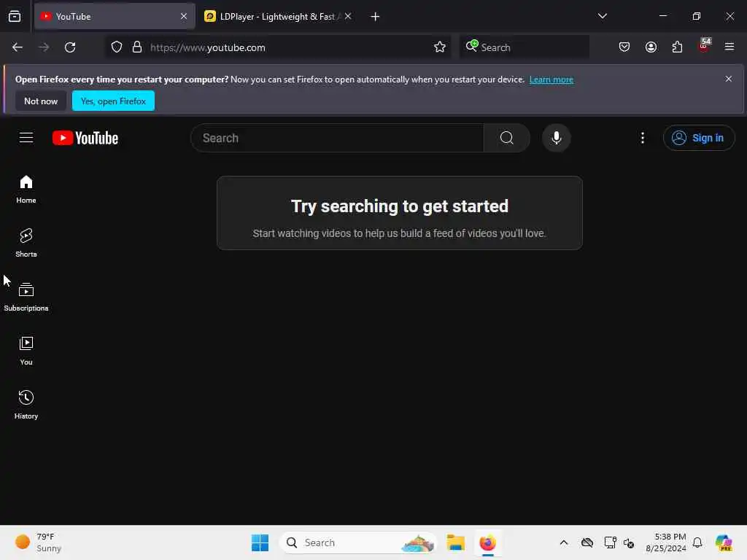The width and height of the screenshot is (747, 560).
Task: Focus the YouTube search field
Action: click(337, 138)
